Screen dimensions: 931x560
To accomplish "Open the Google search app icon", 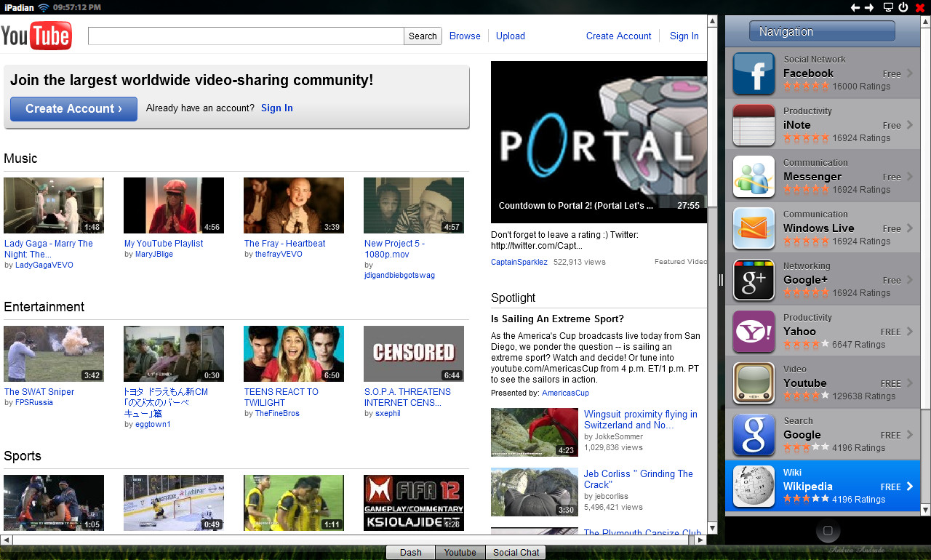I will coord(754,435).
